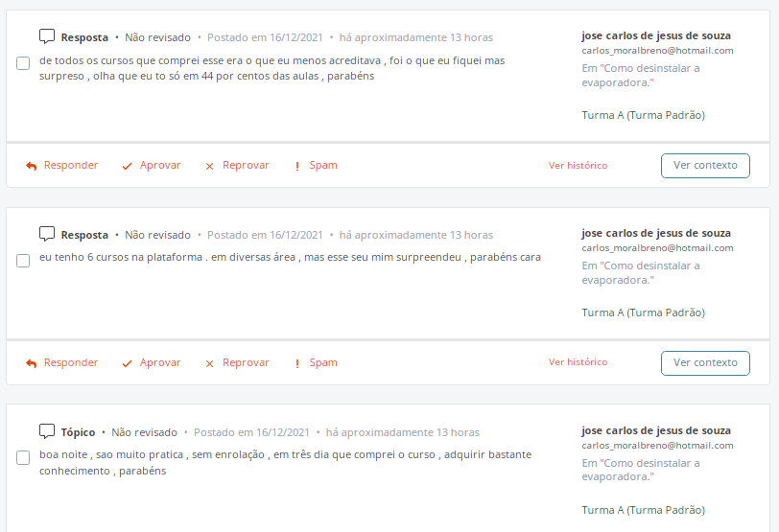Check the box beside 'boa noite' topic
Screen dimensions: 779x532
[23, 458]
